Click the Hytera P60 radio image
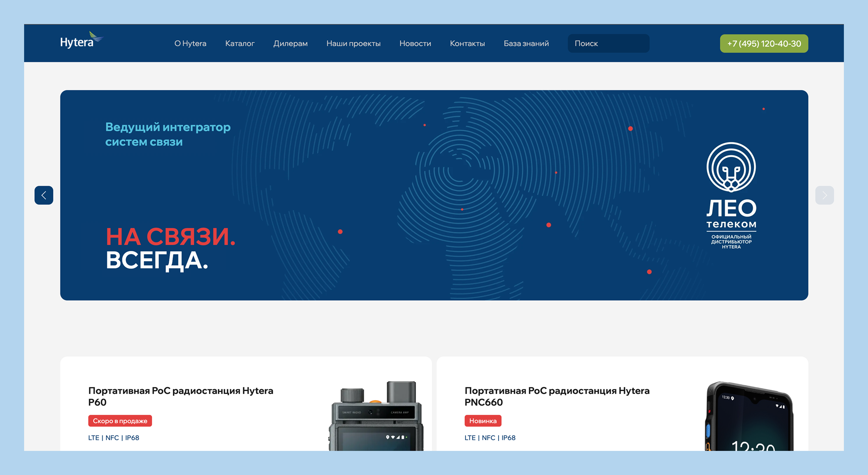The width and height of the screenshot is (868, 475). pos(376,416)
